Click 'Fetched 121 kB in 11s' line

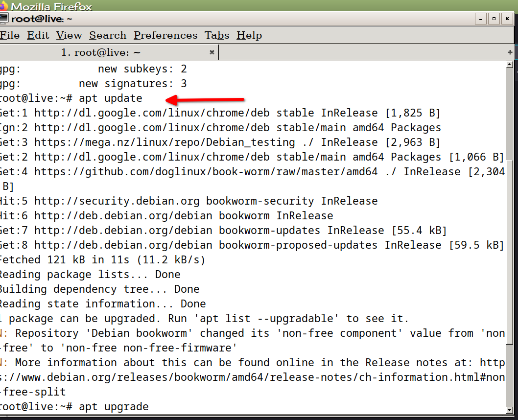click(x=102, y=260)
